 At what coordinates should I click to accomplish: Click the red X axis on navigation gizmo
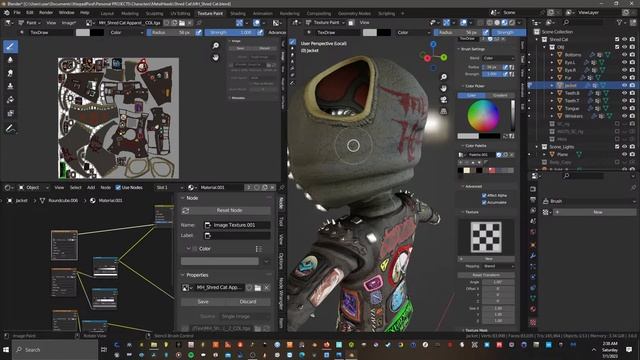(x=427, y=58)
